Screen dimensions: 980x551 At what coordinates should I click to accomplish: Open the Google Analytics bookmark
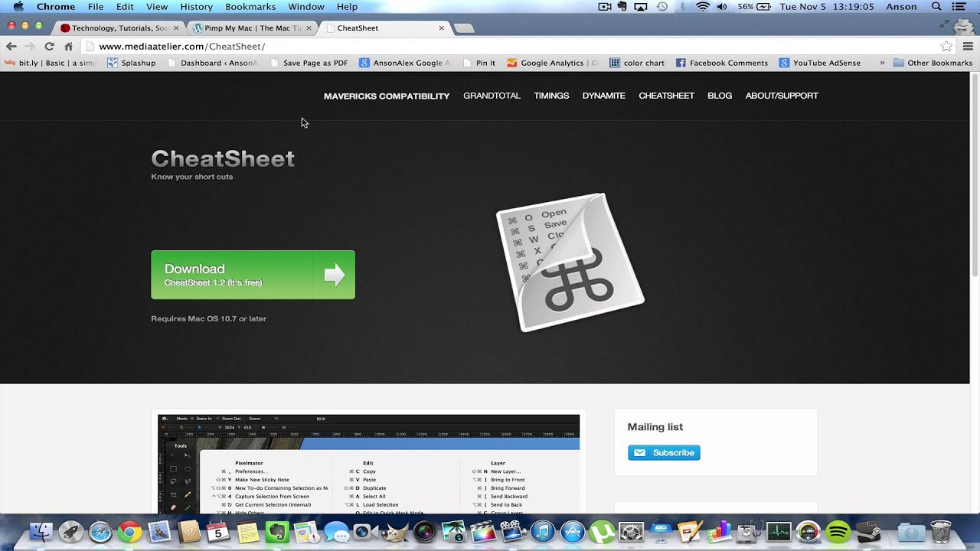coord(552,63)
